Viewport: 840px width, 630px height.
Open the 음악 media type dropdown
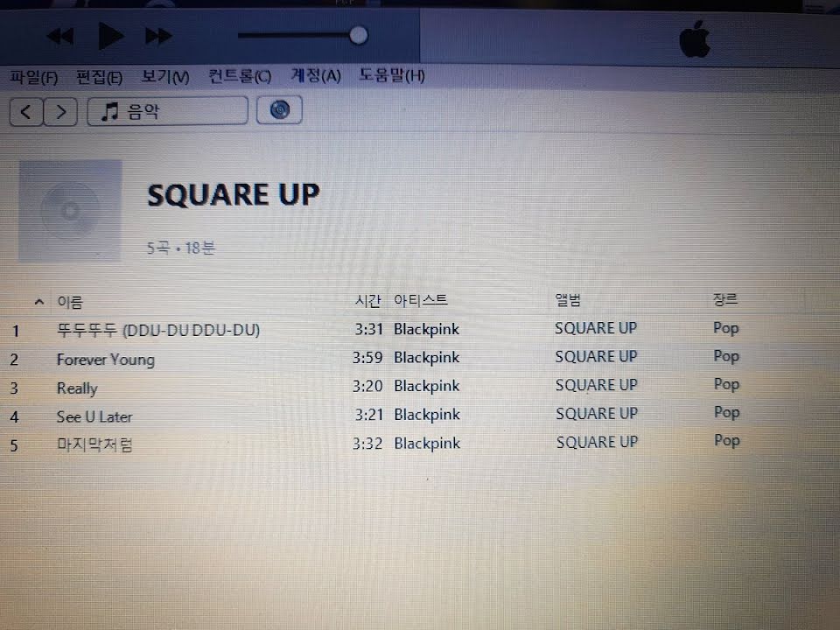(167, 111)
